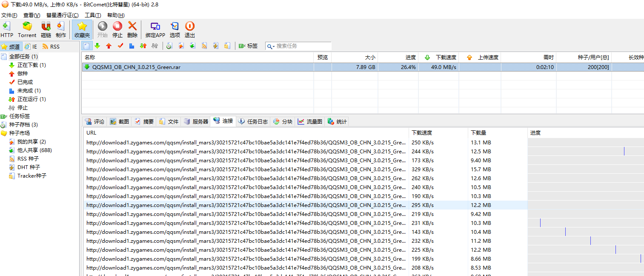
Task: Select the QQSM3_OB_CHN_3.0.215_Green.rar task row
Action: [363, 67]
